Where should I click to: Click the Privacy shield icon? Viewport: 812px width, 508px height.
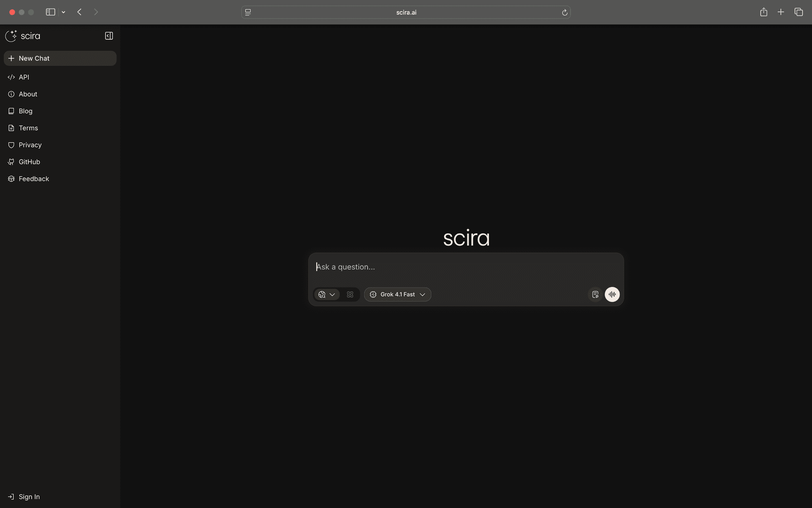[x=11, y=145]
